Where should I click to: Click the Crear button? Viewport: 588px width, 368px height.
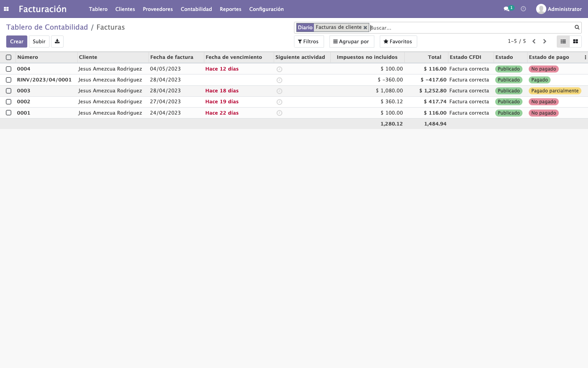[x=17, y=41]
